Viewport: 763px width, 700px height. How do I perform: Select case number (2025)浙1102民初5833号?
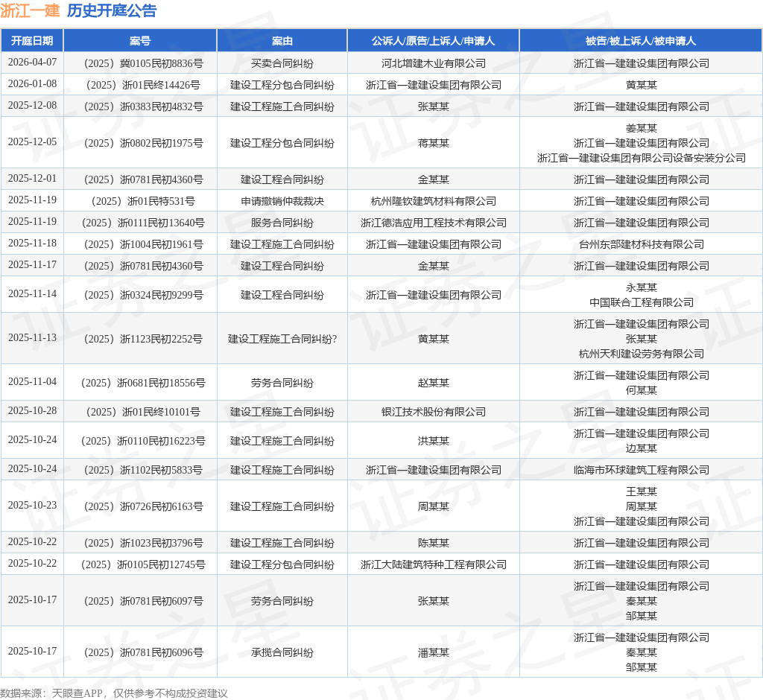tap(143, 471)
